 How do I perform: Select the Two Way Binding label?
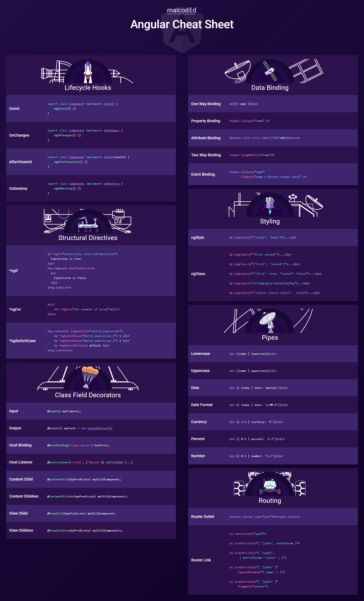[206, 155]
